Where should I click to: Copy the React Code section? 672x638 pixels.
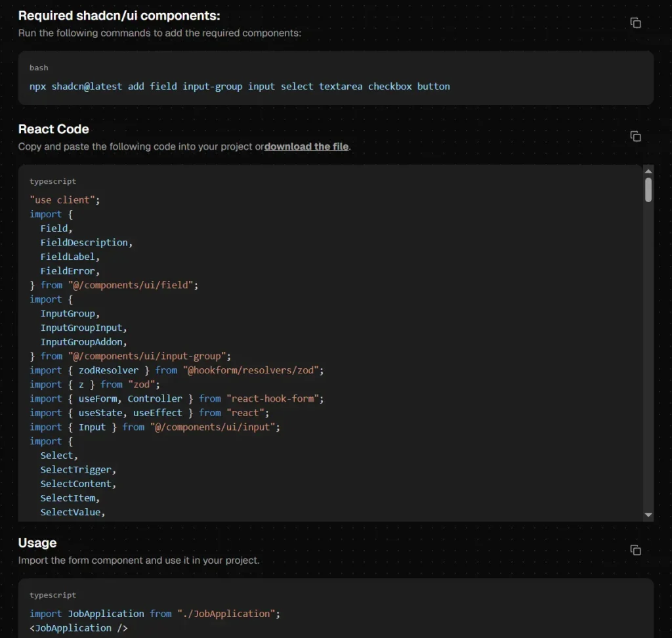635,136
